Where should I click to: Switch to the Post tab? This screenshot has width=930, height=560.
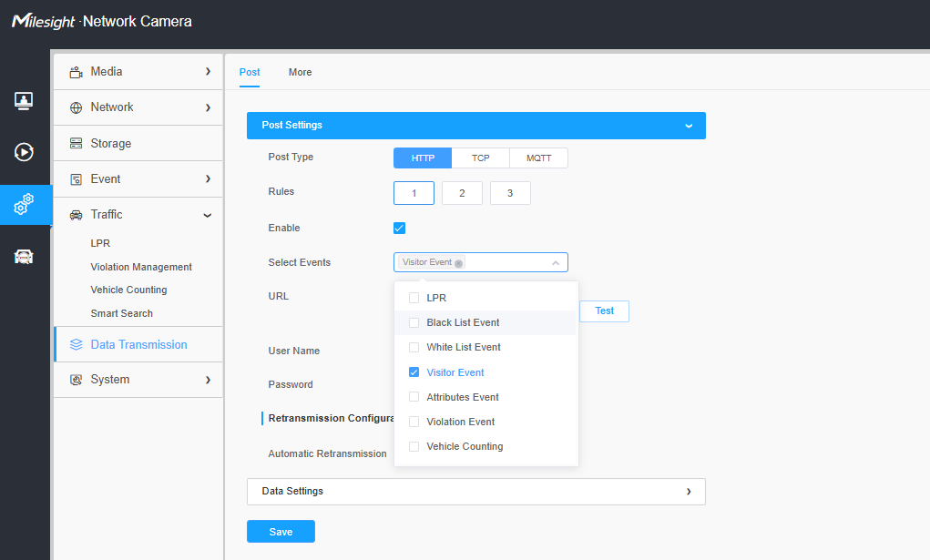(x=250, y=72)
